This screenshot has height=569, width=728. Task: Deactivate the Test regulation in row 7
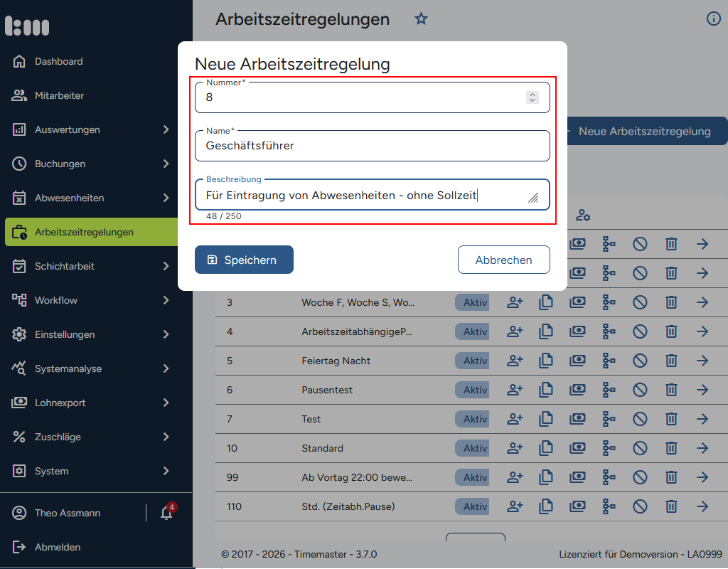[x=641, y=419]
